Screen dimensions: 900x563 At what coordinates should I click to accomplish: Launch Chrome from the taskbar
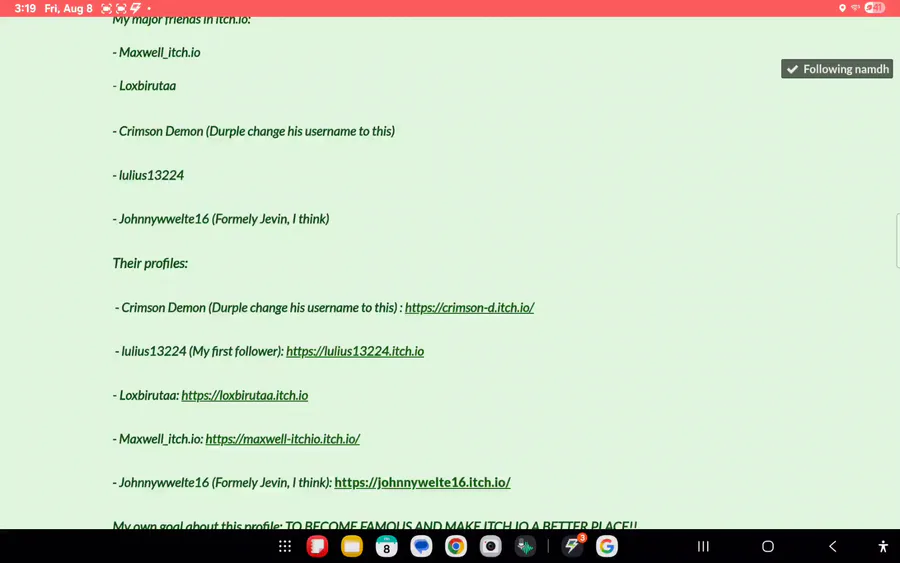click(456, 546)
